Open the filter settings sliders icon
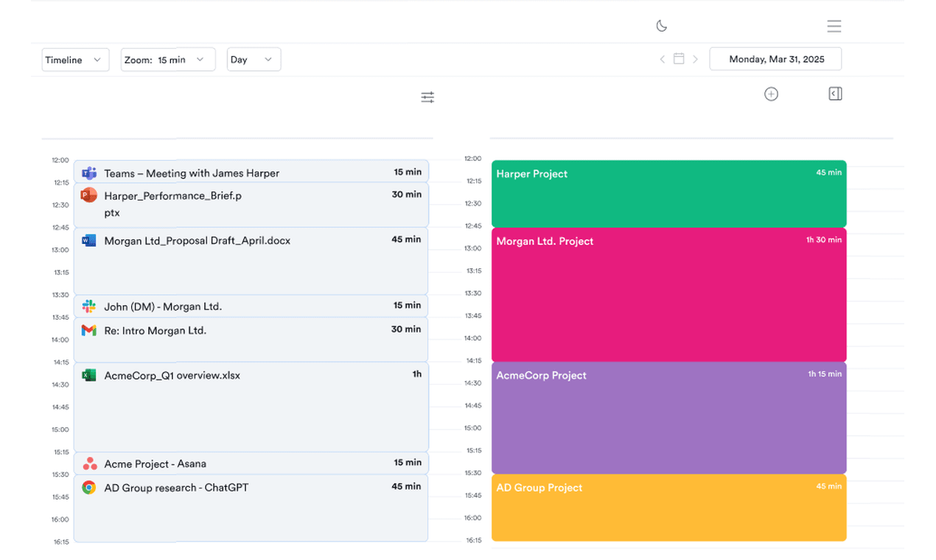Viewport: 936px width, 560px height. click(x=427, y=97)
